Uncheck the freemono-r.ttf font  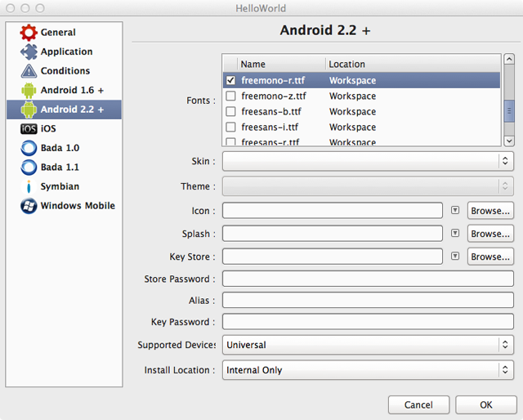(230, 80)
